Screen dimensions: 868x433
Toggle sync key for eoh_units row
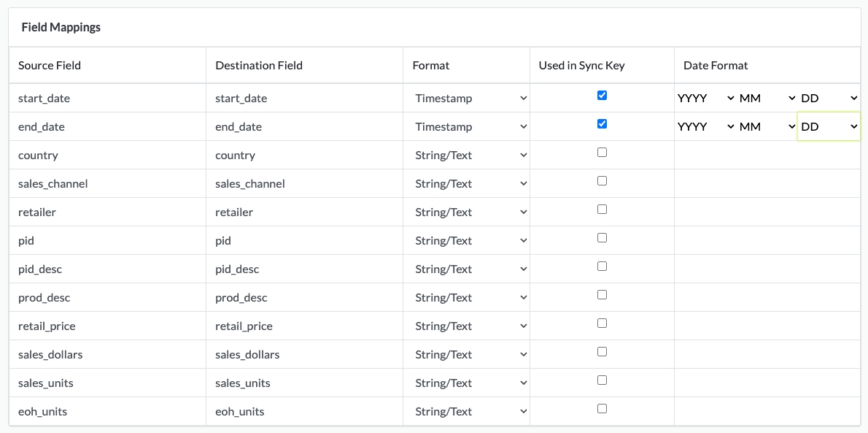point(602,409)
